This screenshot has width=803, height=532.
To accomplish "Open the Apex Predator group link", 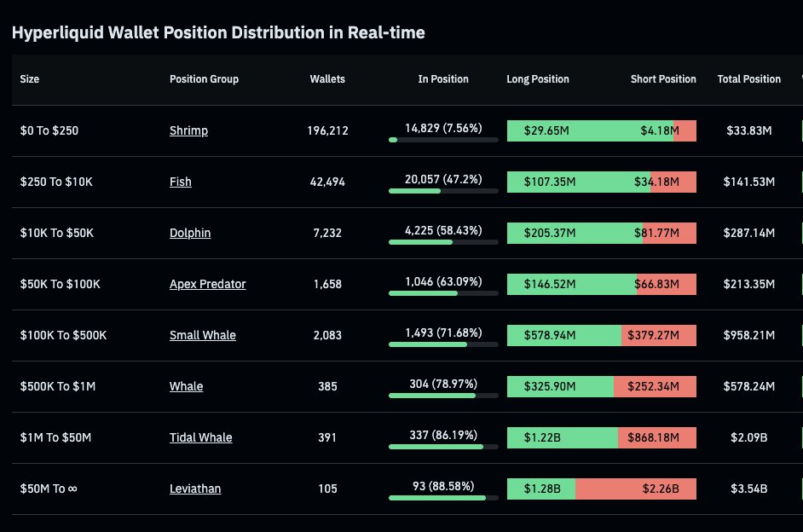I will [207, 284].
